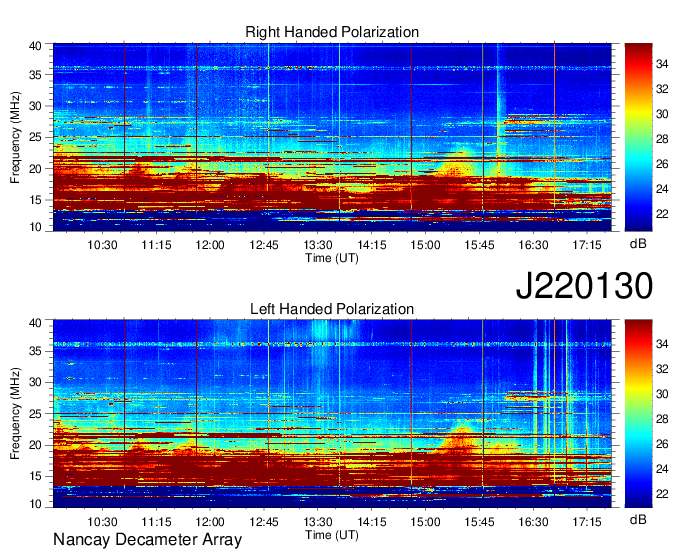Click 26 dB tick on Left Handed colorbar
The image size is (680, 552).
point(662,444)
